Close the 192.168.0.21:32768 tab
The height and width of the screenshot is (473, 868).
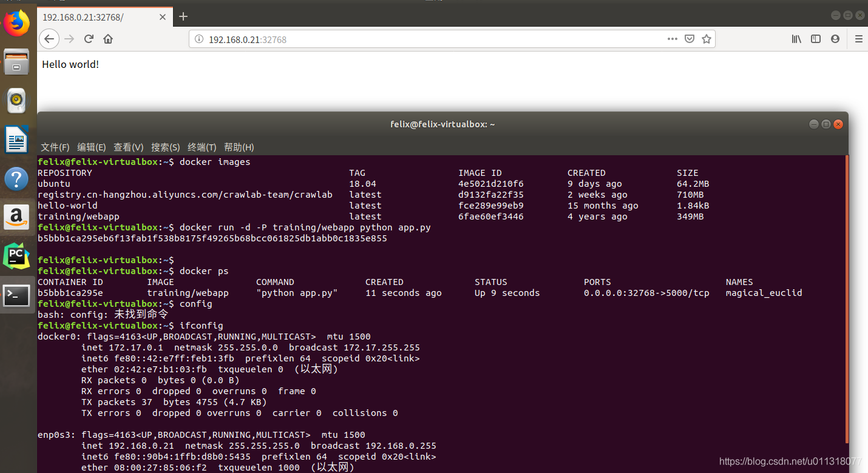[163, 17]
